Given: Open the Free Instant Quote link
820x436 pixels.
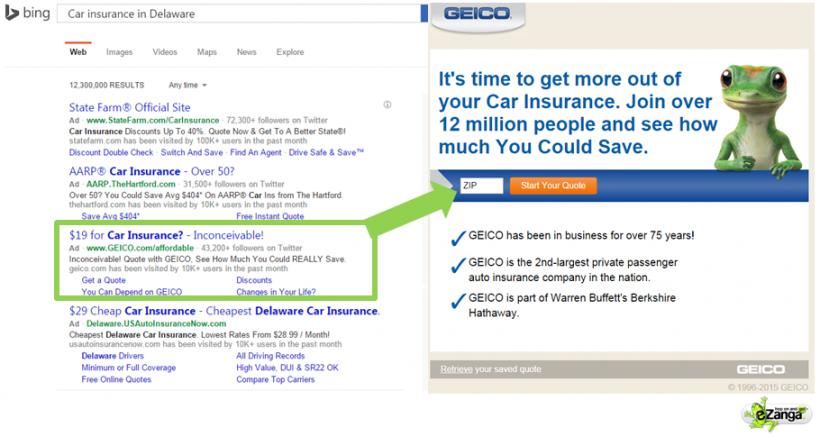Looking at the screenshot, I should pos(270,216).
